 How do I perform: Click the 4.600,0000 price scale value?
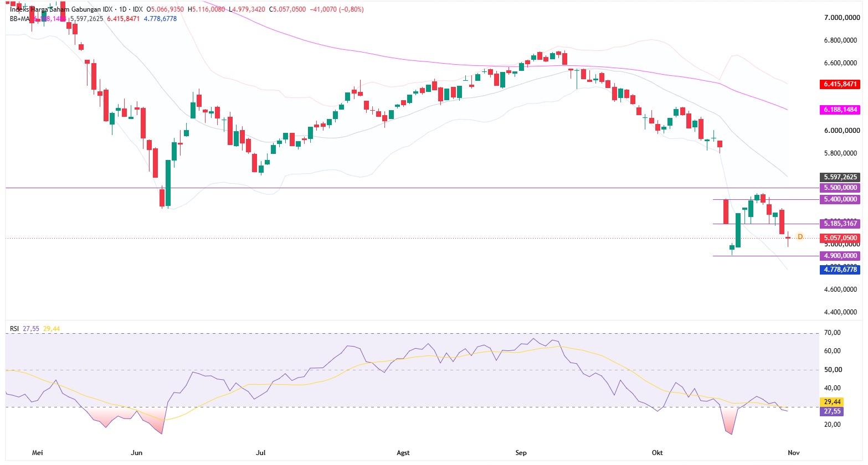tap(842, 290)
